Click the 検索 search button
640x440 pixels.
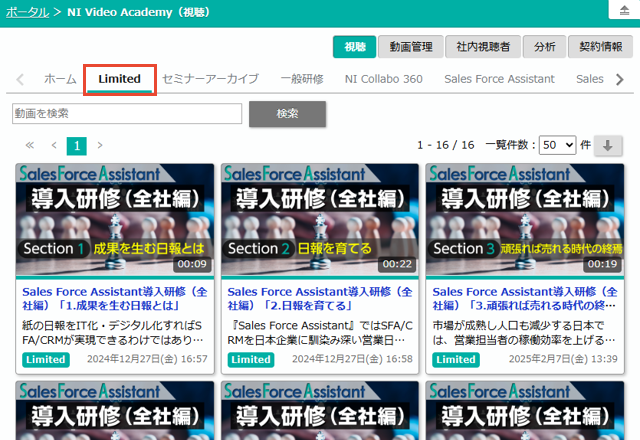[287, 114]
